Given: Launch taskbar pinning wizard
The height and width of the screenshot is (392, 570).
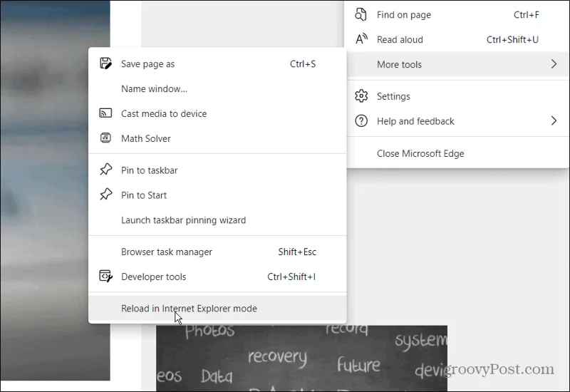Looking at the screenshot, I should [217, 220].
